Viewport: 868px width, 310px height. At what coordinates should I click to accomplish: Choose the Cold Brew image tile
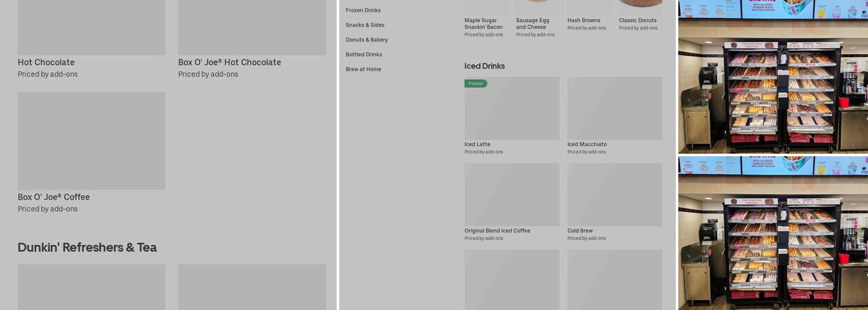click(614, 195)
